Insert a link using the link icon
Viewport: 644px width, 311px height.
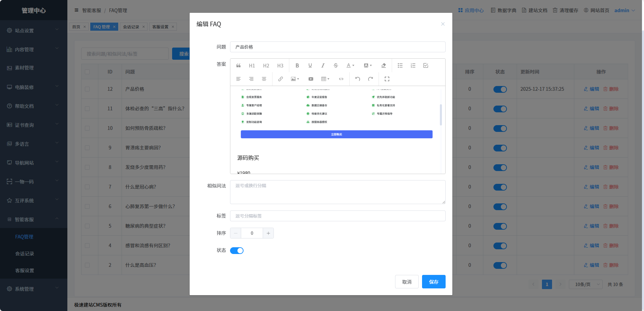point(280,79)
